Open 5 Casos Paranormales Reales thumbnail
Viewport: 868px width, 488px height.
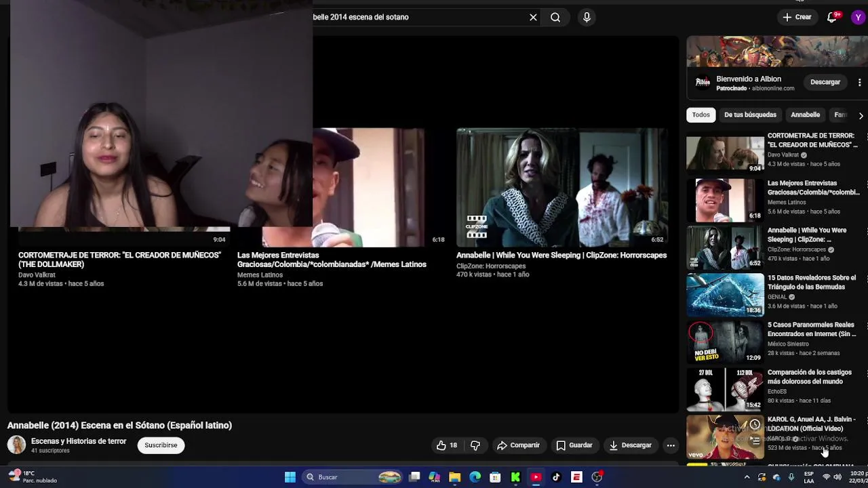pos(725,342)
